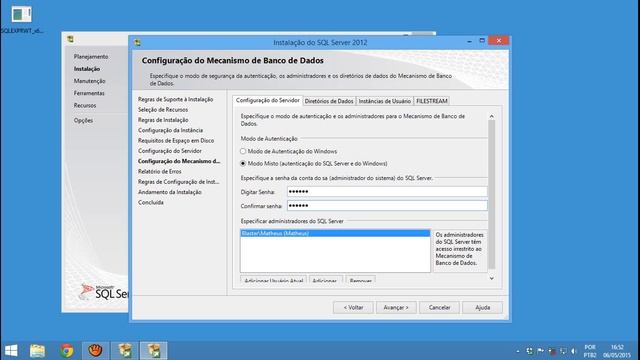Click the Andamento da Instalação step
640x360 pixels.
coord(169,192)
